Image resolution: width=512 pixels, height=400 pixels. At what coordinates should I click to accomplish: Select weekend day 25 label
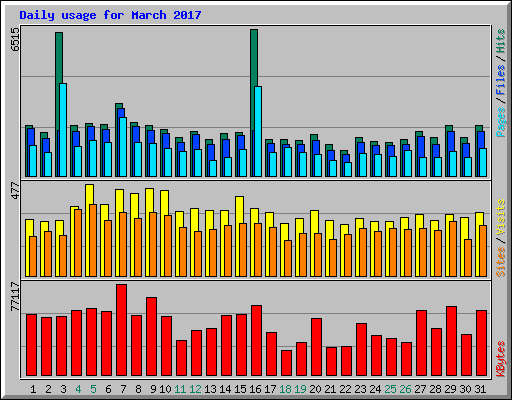tap(390, 389)
